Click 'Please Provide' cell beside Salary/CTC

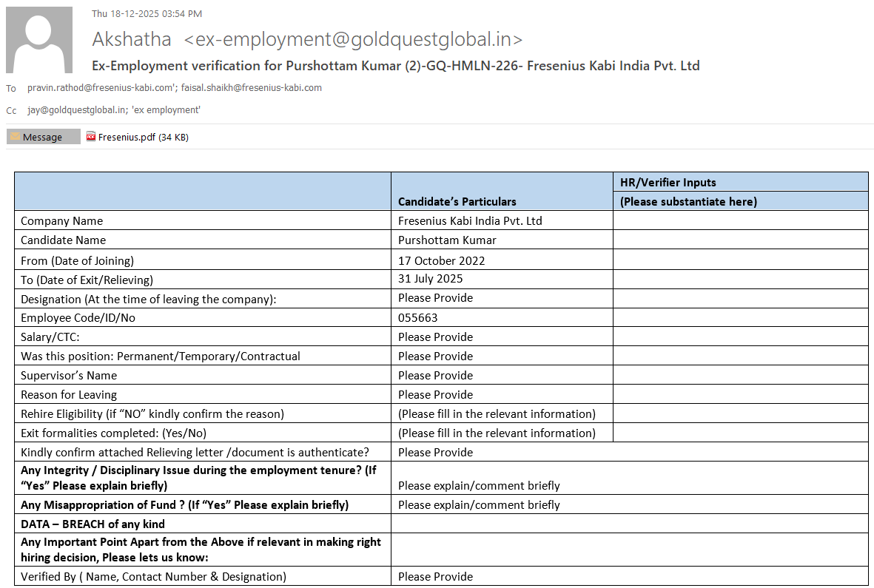[x=435, y=337]
